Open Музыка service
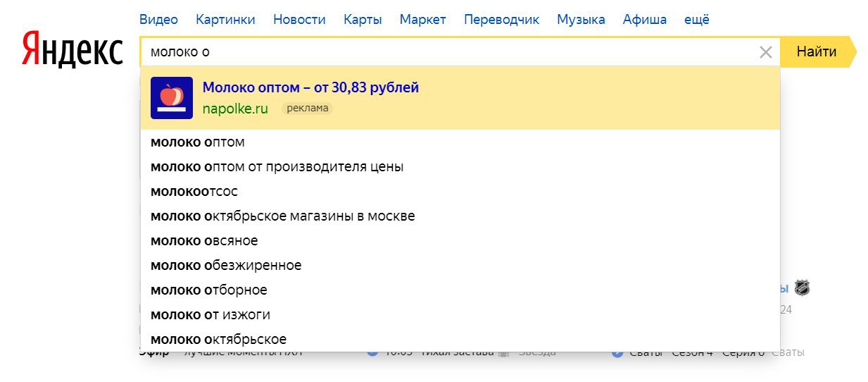This screenshot has width=868, height=382. 581,19
